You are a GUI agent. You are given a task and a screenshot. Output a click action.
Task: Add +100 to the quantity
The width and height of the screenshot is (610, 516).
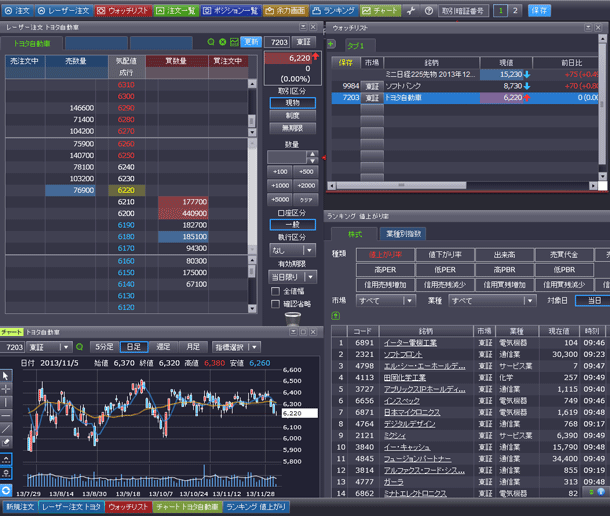pos(280,172)
